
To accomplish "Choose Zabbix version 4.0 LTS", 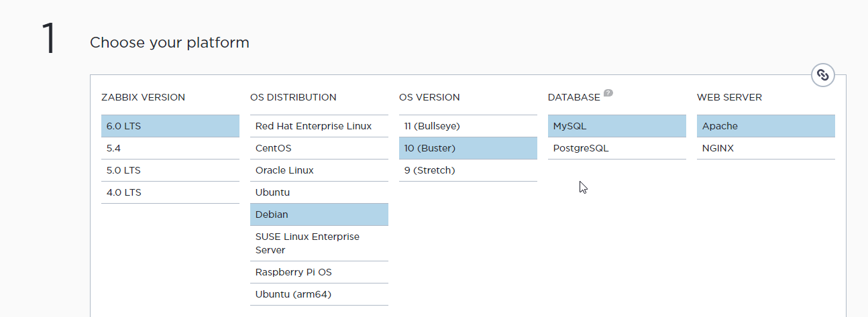I will [x=170, y=192].
